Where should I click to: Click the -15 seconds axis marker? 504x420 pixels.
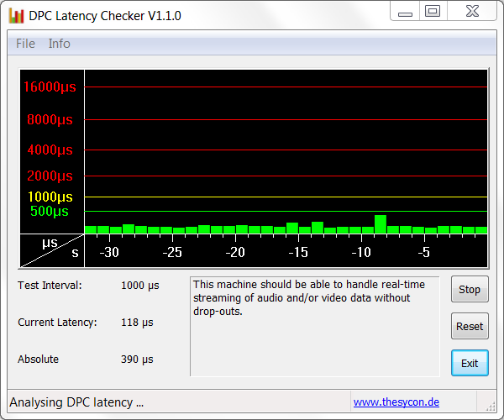click(298, 252)
